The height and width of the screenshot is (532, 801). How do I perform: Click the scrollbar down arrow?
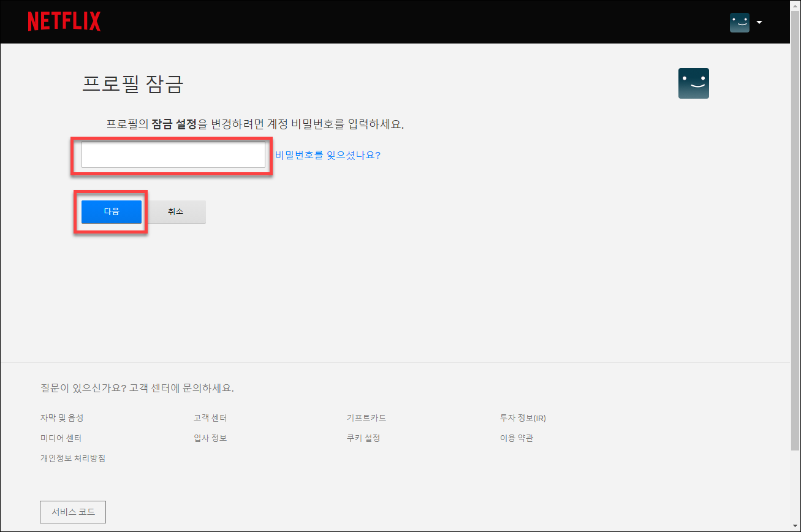click(x=795, y=526)
